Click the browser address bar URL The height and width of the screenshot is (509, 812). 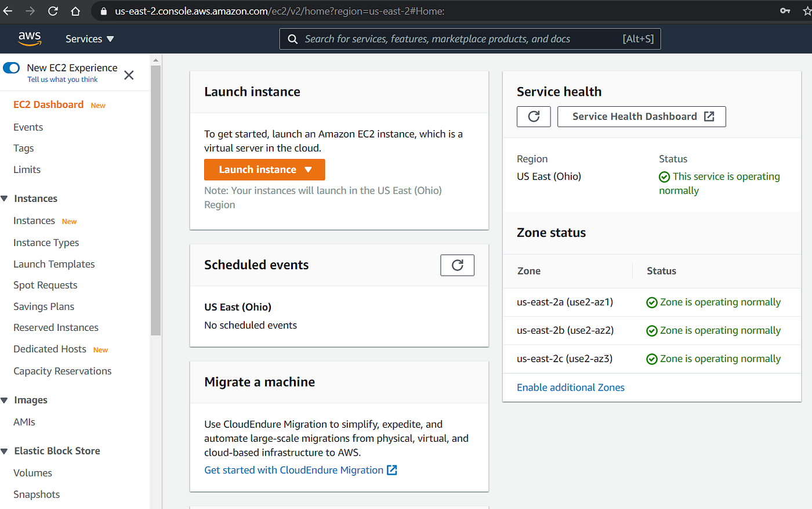click(280, 11)
